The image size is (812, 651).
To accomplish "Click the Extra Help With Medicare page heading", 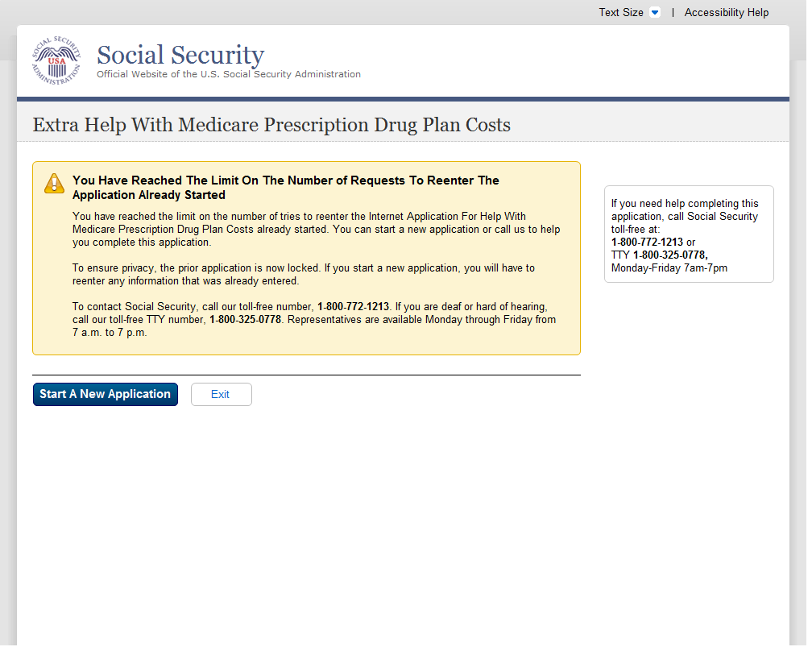I will click(x=271, y=125).
